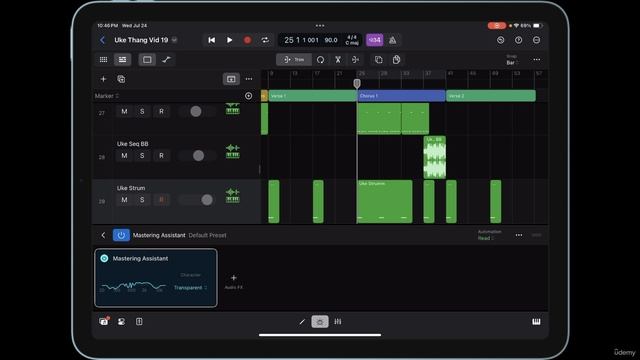Tap the 90.0 tempo value
The width and height of the screenshot is (640, 360).
pyautogui.click(x=331, y=40)
